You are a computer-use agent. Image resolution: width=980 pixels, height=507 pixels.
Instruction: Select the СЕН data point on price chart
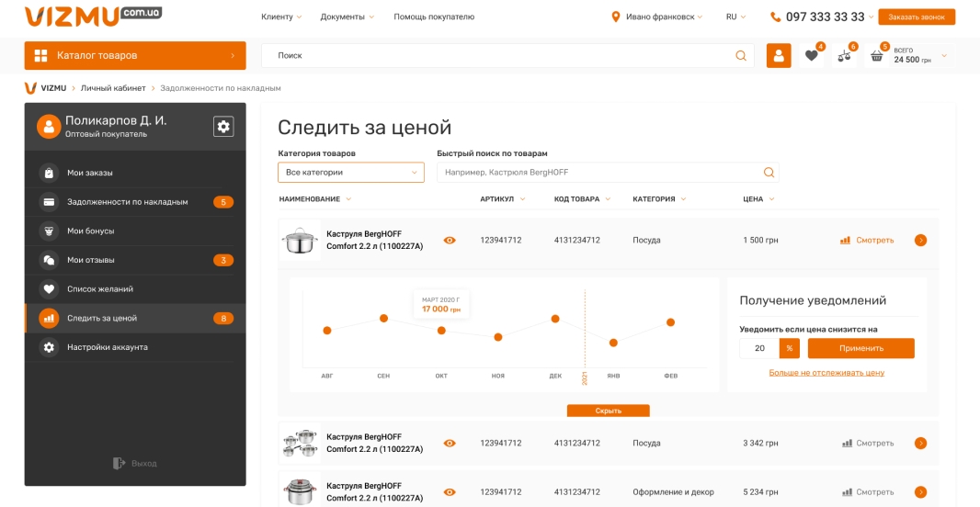point(383,319)
